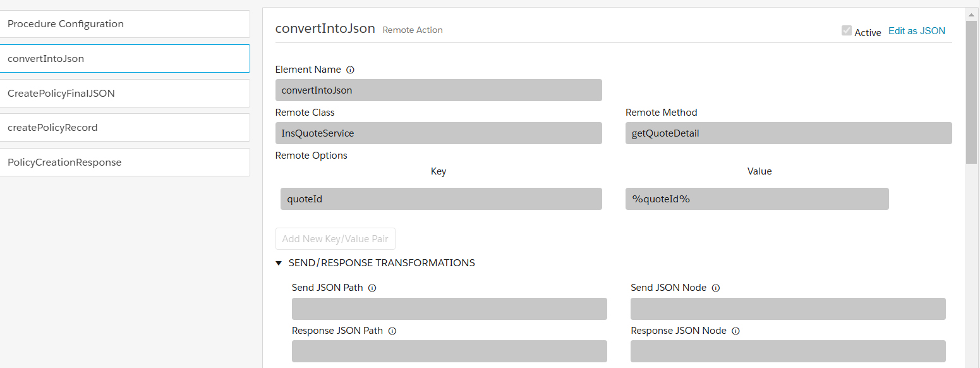Select the CreatePolicyFinalJSON step
The width and height of the screenshot is (980, 368).
[x=125, y=94]
